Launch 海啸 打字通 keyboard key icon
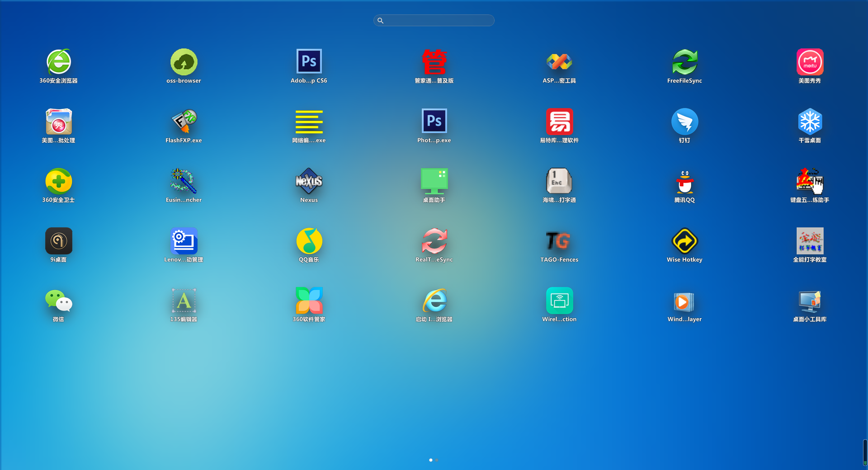 click(560, 181)
